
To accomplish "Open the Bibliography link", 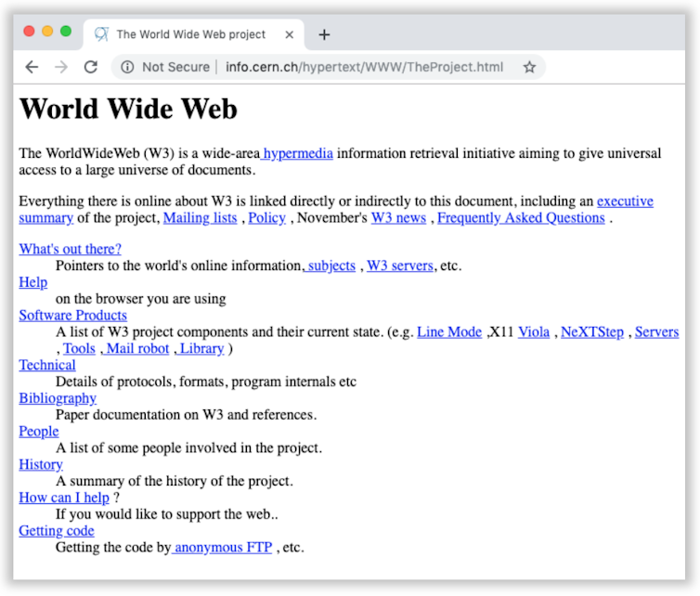I will click(58, 397).
